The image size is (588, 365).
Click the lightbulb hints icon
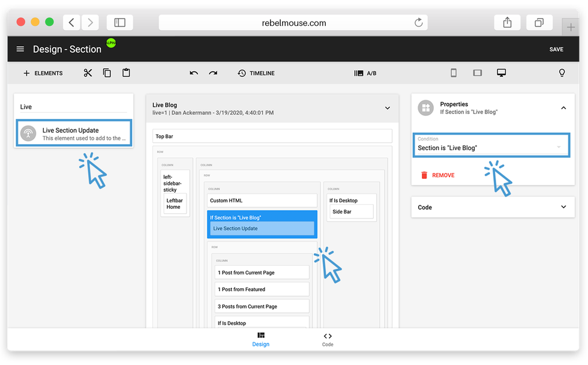coord(562,73)
